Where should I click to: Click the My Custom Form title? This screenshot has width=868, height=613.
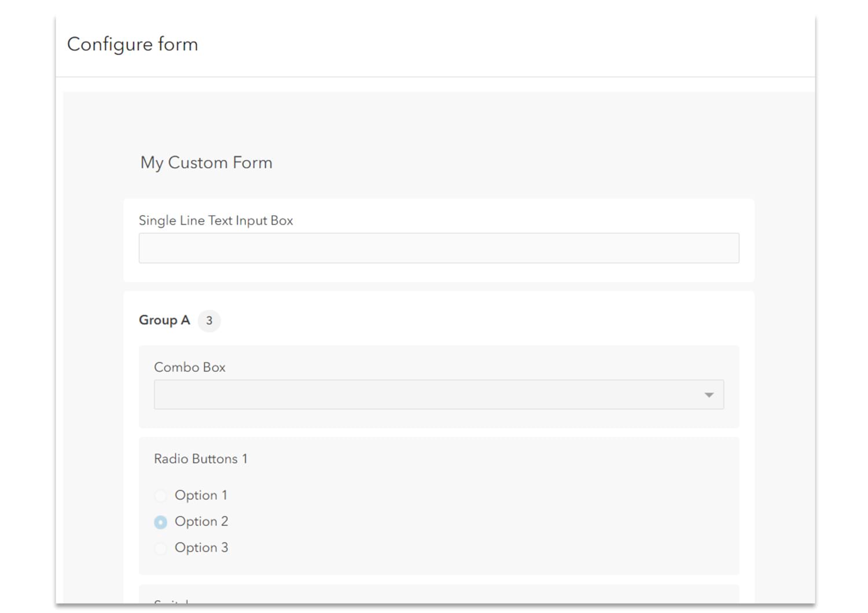[x=206, y=163]
